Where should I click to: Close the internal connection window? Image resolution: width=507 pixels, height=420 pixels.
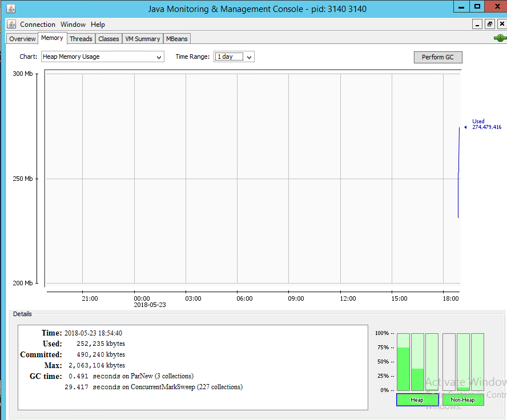[502, 24]
